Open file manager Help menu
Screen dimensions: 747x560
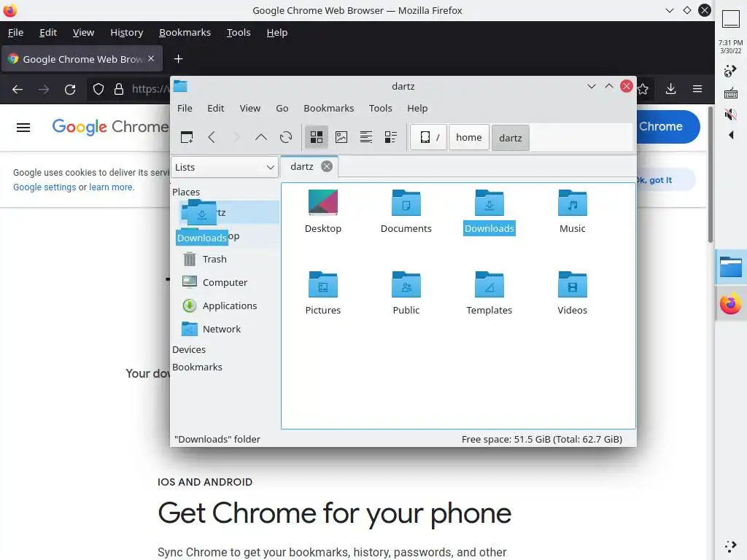point(417,108)
